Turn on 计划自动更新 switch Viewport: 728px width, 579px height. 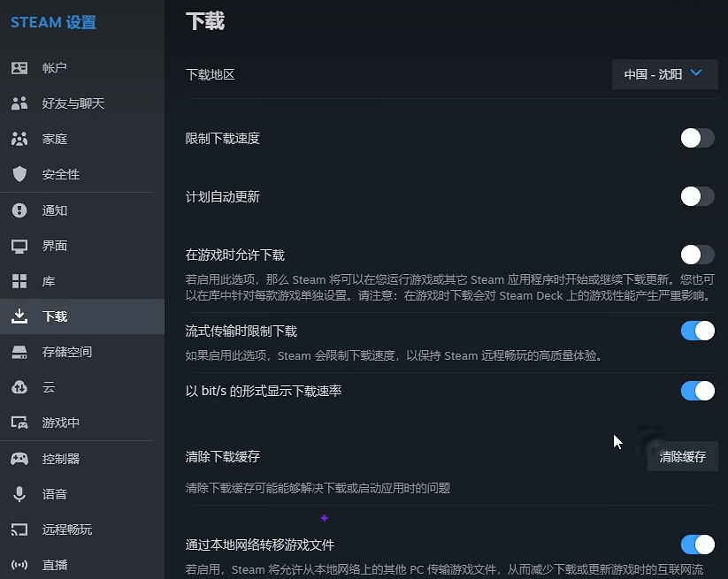(697, 196)
